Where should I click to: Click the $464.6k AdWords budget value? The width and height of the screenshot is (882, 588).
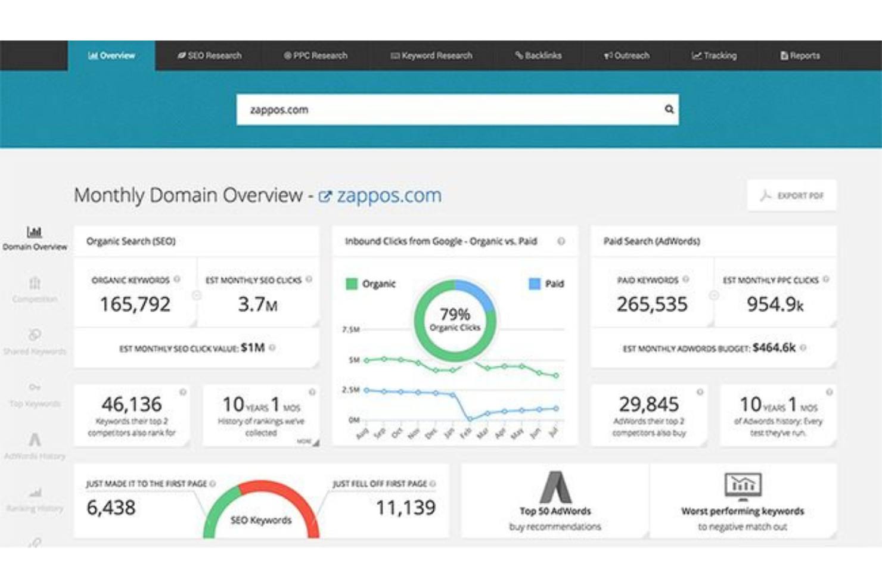[x=774, y=348]
